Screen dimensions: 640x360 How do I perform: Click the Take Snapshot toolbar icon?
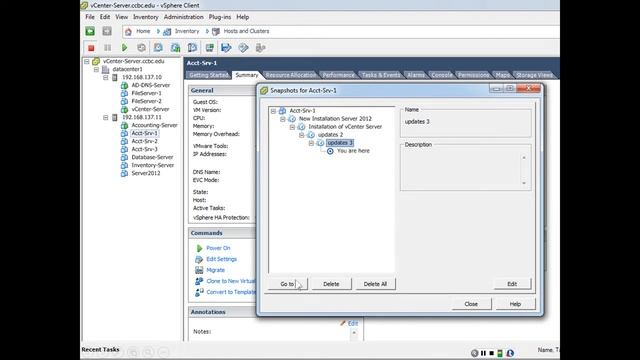[158, 48]
